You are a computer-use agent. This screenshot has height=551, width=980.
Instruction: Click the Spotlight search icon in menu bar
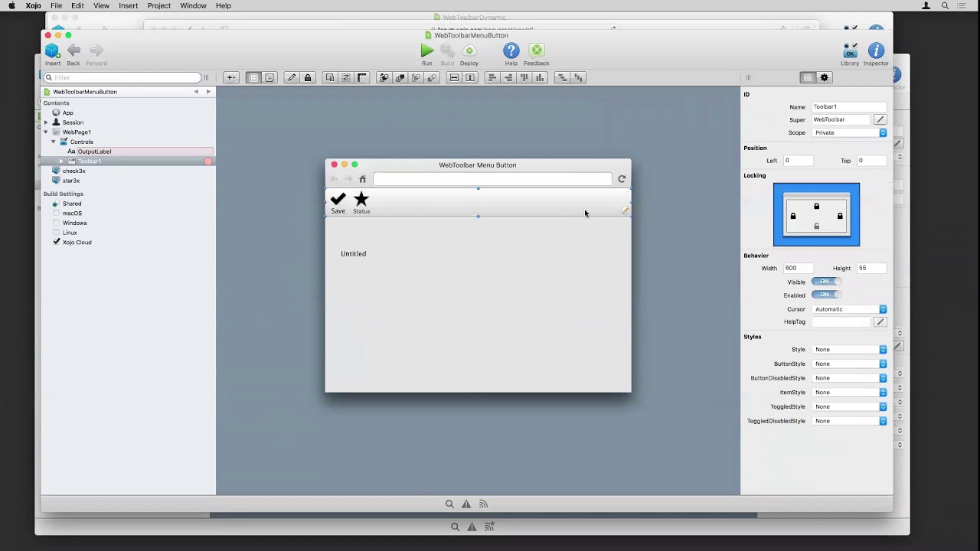pyautogui.click(x=946, y=5)
